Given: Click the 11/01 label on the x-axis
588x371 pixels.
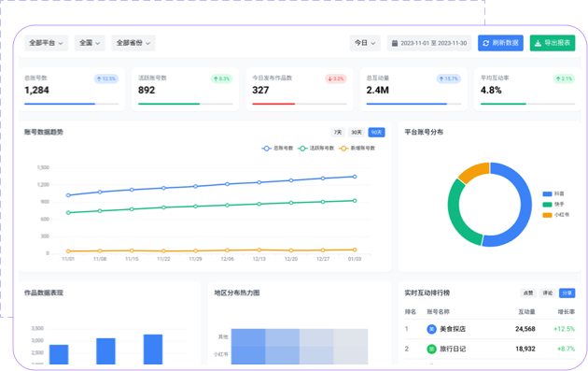Looking at the screenshot, I should (68, 259).
